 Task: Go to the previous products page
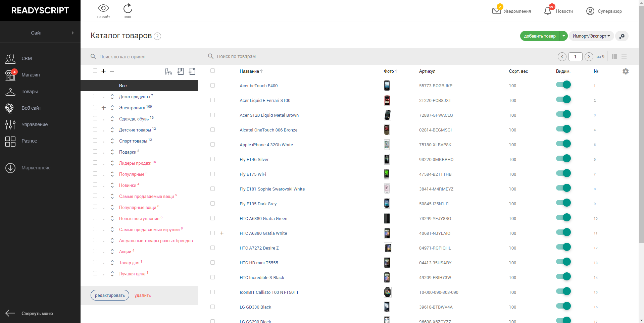point(562,57)
